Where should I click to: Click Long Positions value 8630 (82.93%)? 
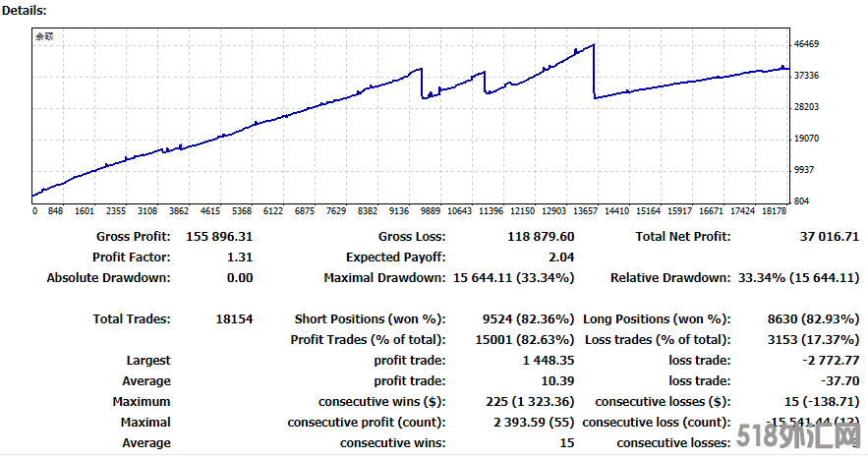(x=813, y=318)
